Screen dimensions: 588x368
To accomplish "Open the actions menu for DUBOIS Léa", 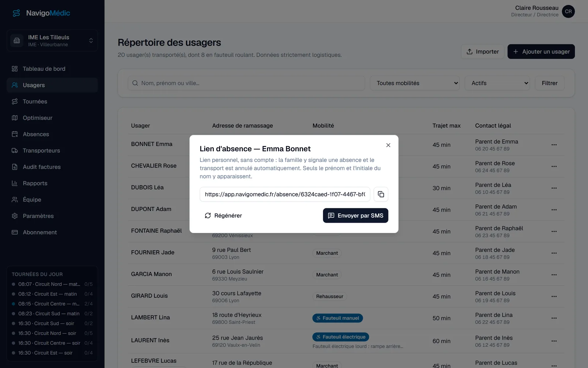I will pos(554,188).
